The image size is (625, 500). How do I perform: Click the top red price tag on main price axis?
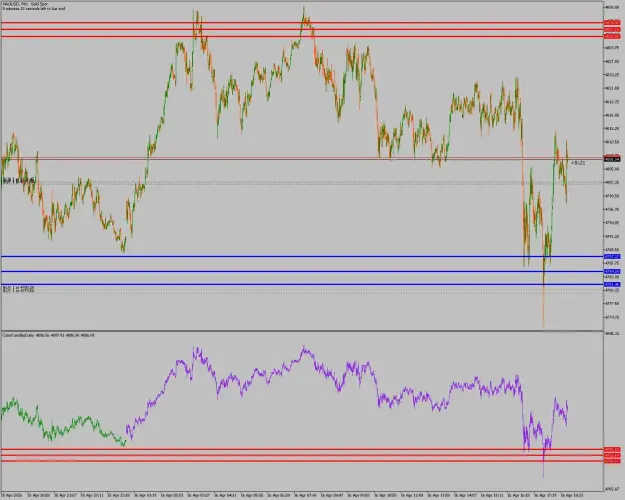[x=612, y=23]
